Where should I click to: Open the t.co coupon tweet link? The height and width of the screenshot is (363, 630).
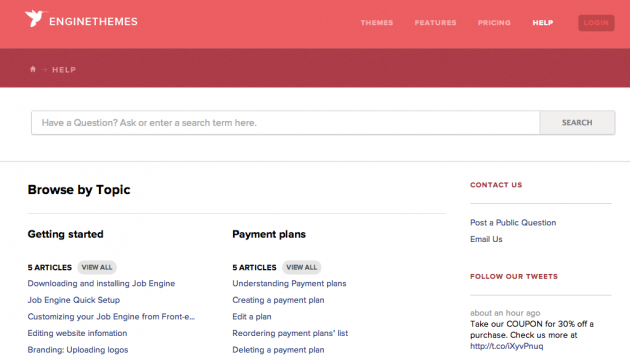507,346
